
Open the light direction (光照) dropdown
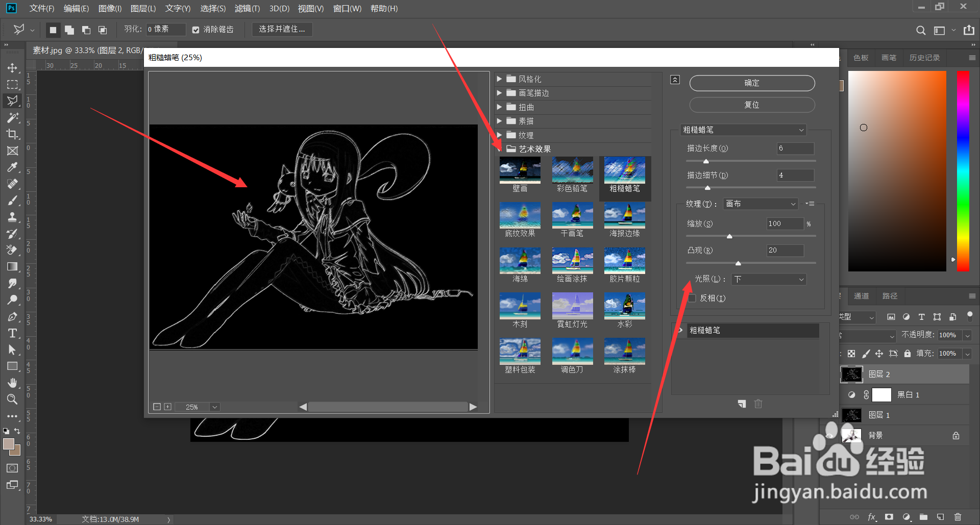point(769,279)
